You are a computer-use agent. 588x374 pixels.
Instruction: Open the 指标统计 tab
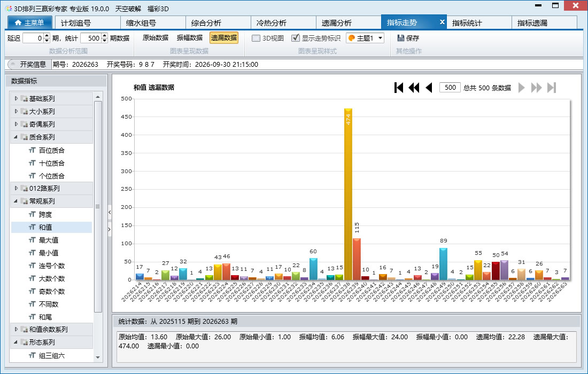pyautogui.click(x=479, y=22)
